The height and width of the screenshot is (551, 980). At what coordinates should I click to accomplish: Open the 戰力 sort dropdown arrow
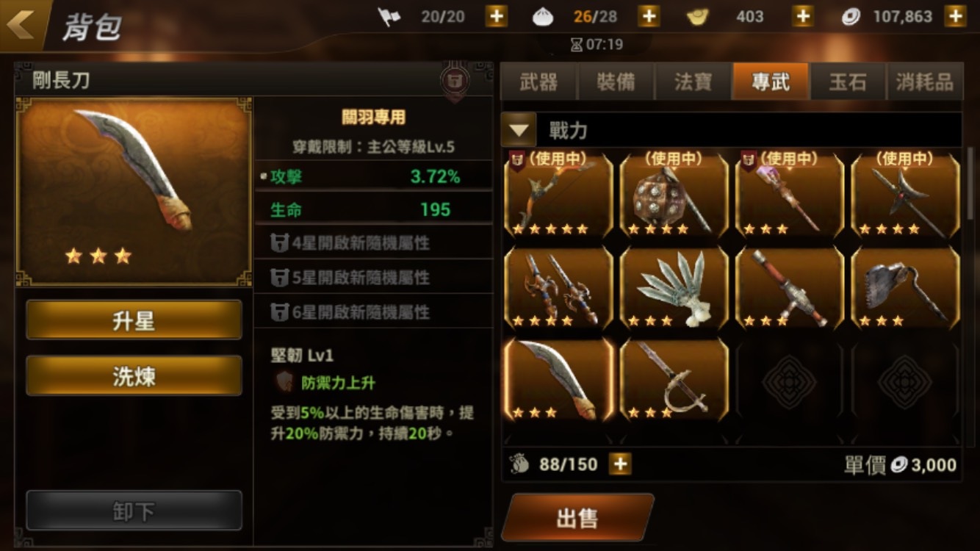pyautogui.click(x=519, y=130)
